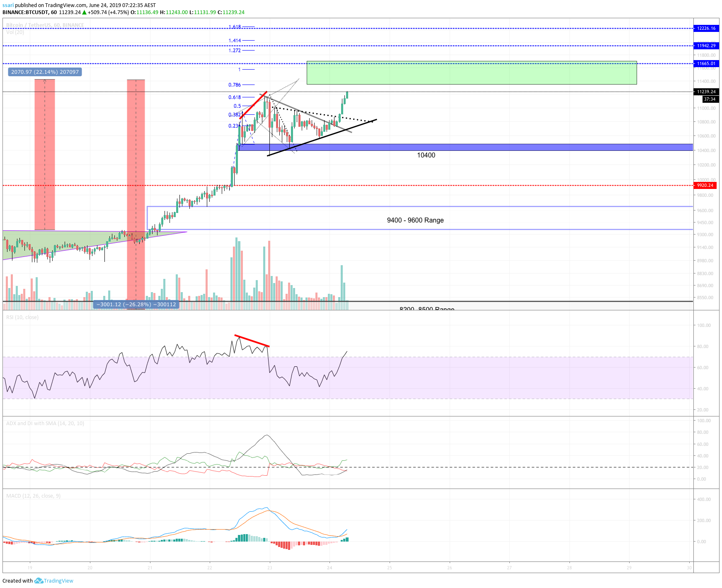Click the BINANCE:BTCUSDT symbol in header

point(26,12)
